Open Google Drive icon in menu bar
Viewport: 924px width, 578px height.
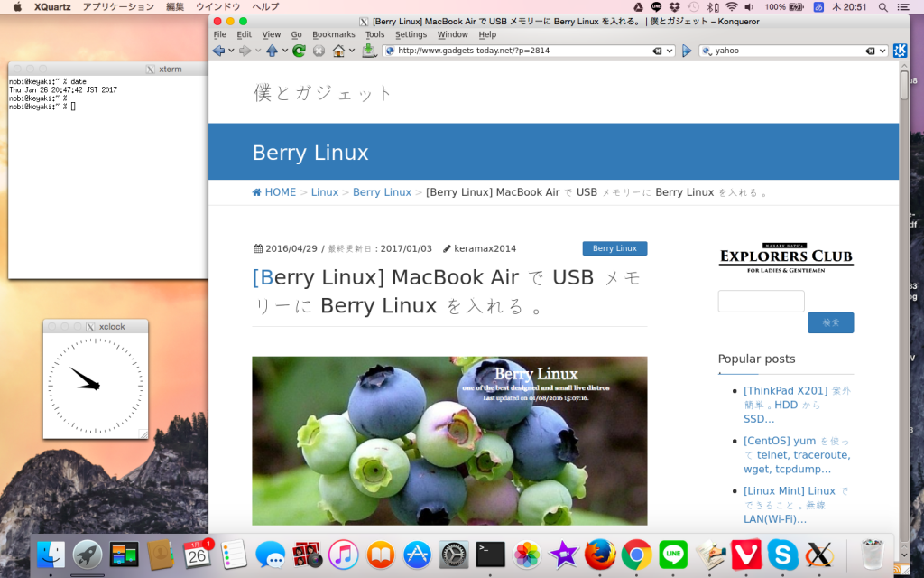(638, 7)
